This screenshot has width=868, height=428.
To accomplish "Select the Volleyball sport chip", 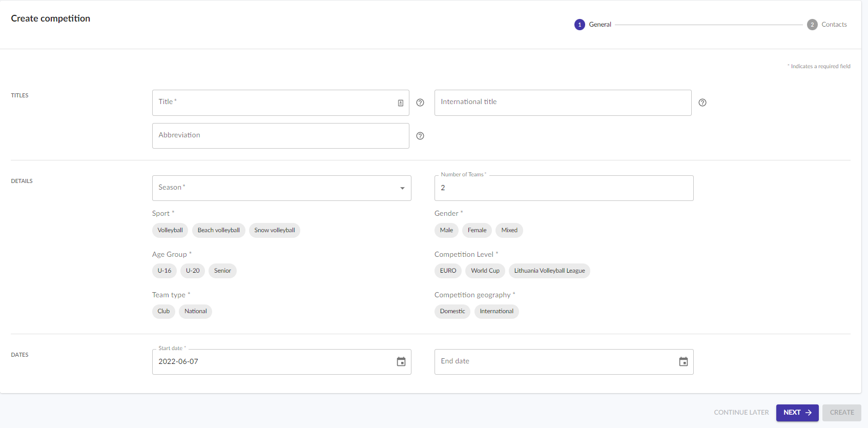I will tap(170, 230).
